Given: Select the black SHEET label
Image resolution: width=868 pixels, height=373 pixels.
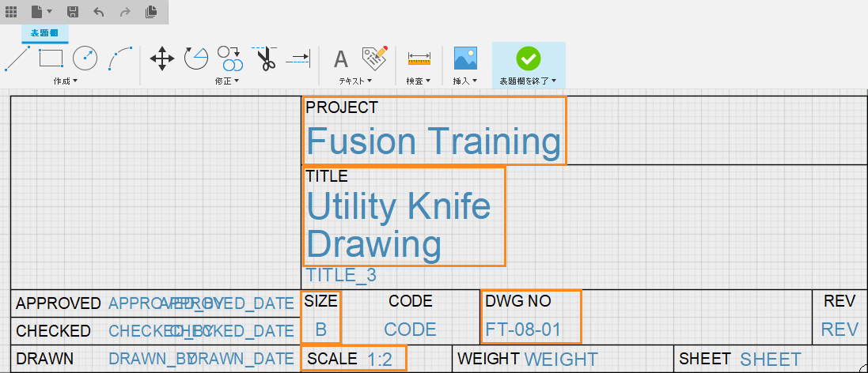Looking at the screenshot, I should 705,360.
